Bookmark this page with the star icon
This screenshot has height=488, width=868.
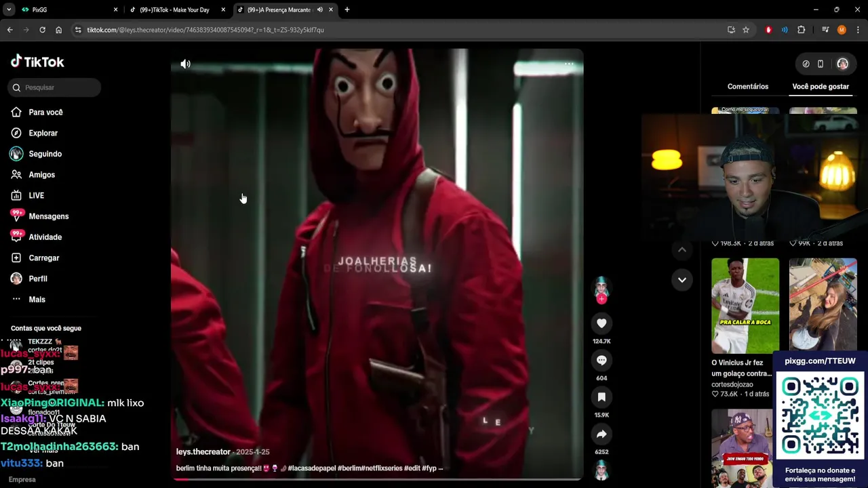(746, 30)
